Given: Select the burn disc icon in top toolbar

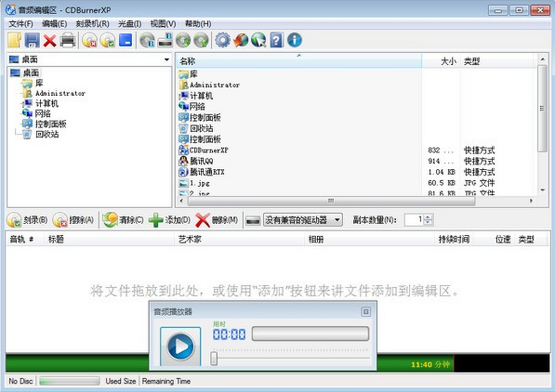Looking at the screenshot, I should 108,40.
